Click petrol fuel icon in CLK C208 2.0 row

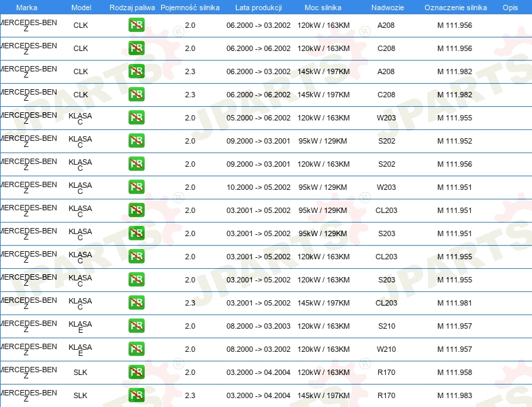136,48
